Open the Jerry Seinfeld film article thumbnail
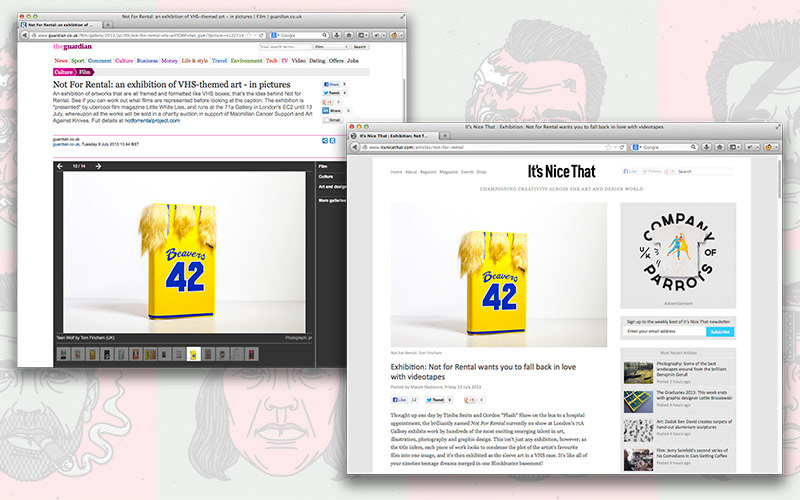This screenshot has width=800, height=500. [x=638, y=460]
